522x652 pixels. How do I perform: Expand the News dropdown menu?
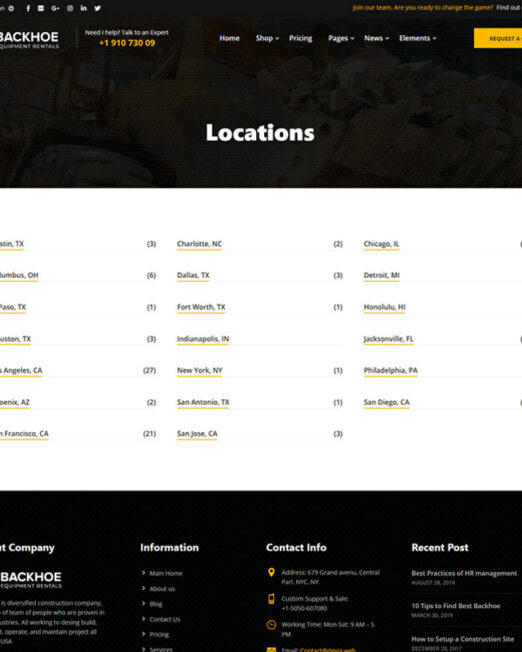pyautogui.click(x=376, y=38)
